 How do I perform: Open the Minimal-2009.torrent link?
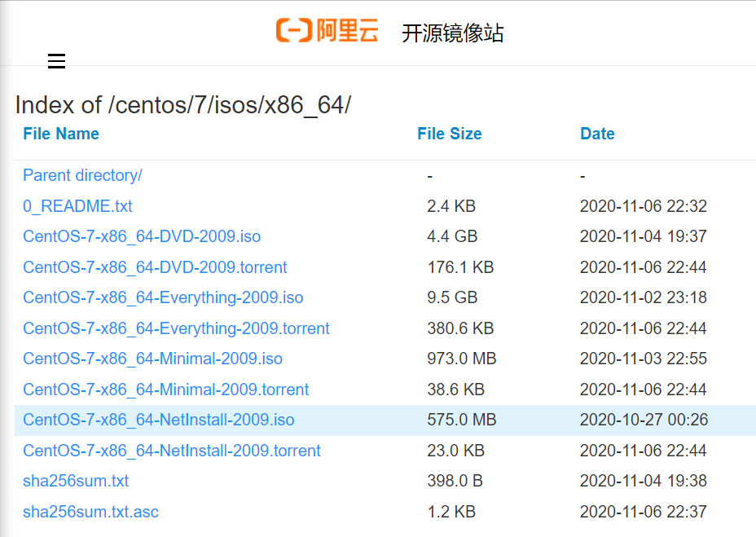tap(165, 390)
